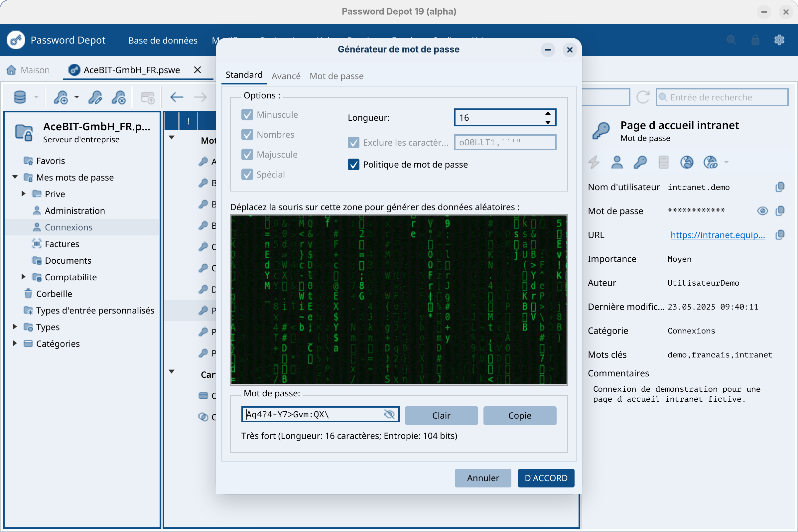This screenshot has height=532, width=798.
Task: Click the green matrix random data area
Action: (399, 300)
